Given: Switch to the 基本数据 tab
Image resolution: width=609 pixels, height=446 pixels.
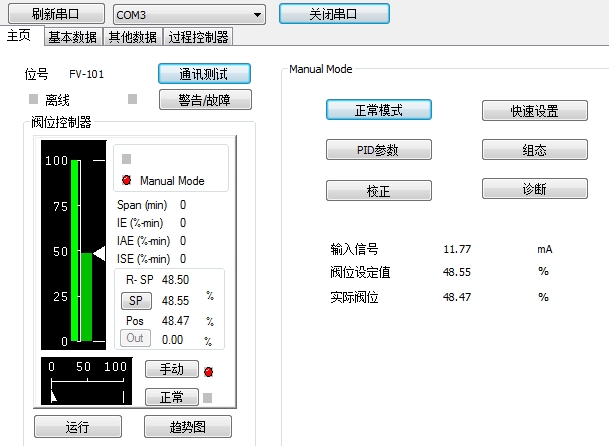Looking at the screenshot, I should [x=73, y=37].
